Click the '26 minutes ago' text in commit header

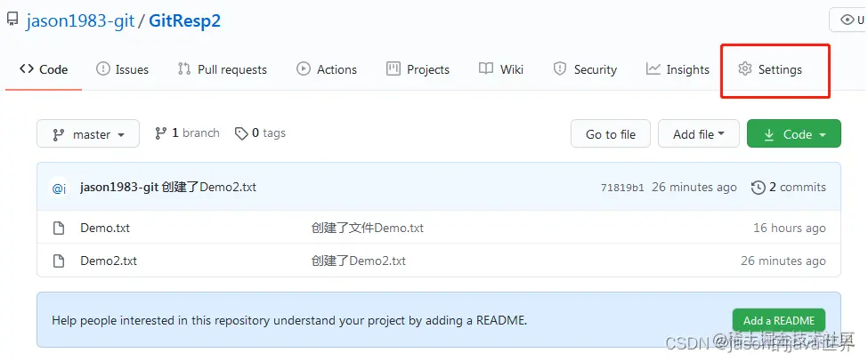[694, 188]
